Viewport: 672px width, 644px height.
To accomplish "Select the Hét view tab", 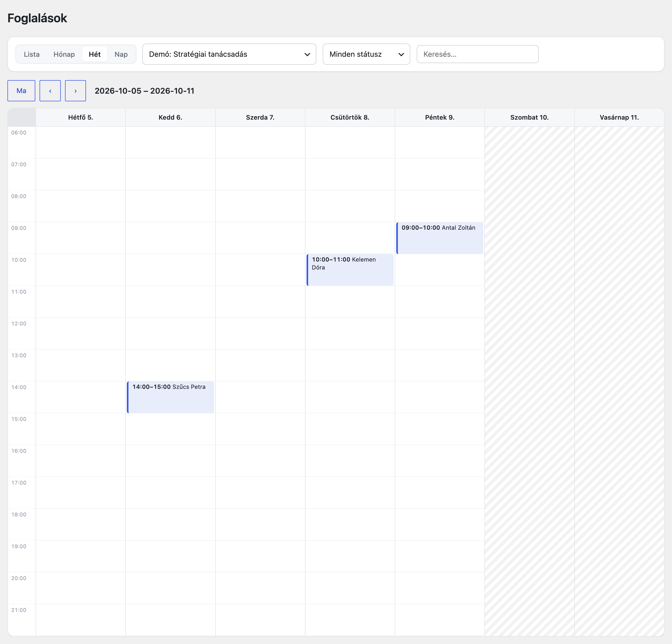I will 95,54.
